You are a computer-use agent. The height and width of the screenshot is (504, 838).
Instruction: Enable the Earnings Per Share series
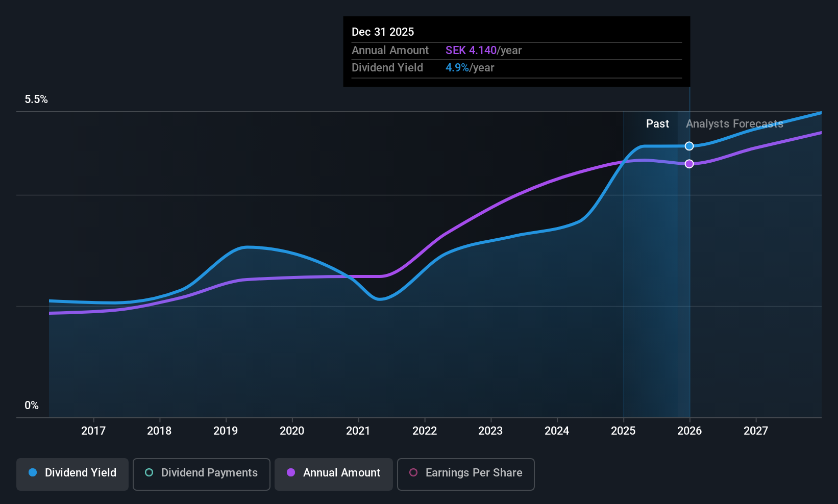pyautogui.click(x=465, y=473)
